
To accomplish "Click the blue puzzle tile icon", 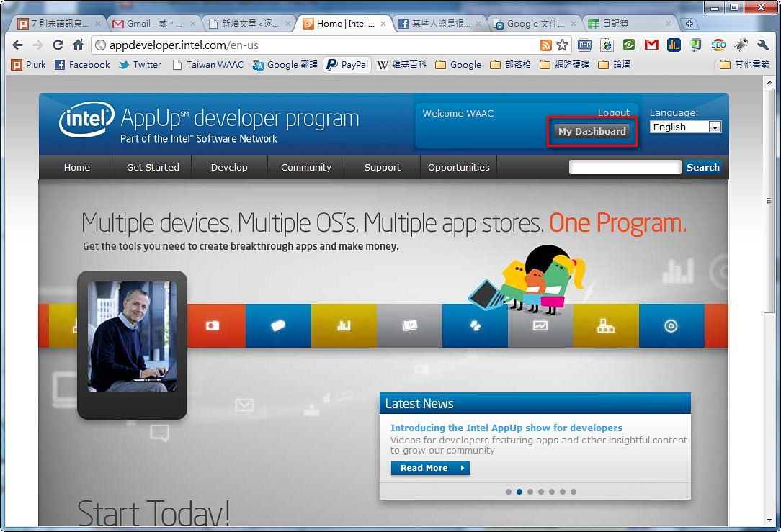I will pos(476,325).
